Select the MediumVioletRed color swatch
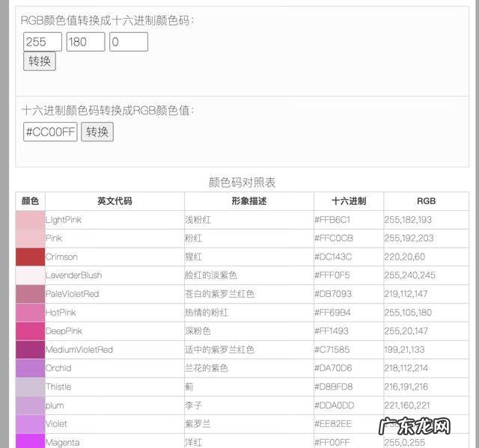This screenshot has width=479, height=448. (30, 350)
